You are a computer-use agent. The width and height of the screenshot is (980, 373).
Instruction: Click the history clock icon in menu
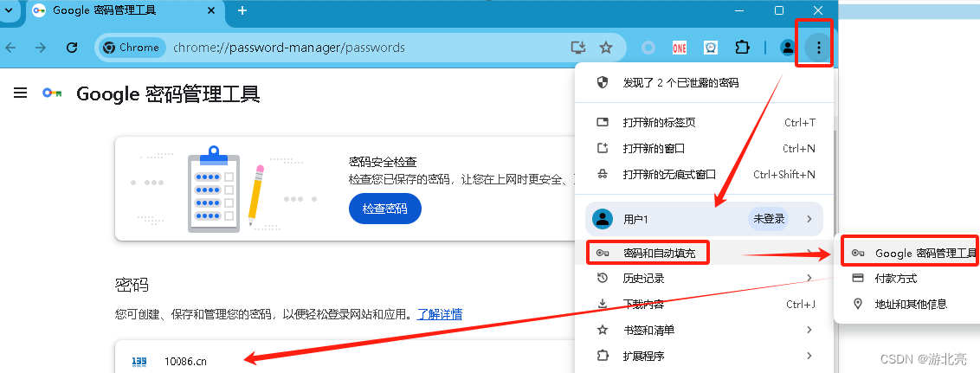(603, 278)
